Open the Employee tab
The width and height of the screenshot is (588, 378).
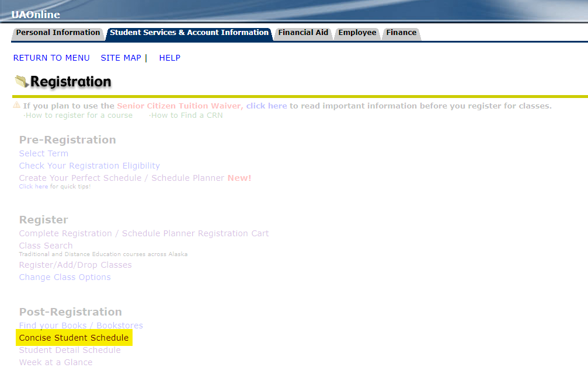(x=357, y=33)
